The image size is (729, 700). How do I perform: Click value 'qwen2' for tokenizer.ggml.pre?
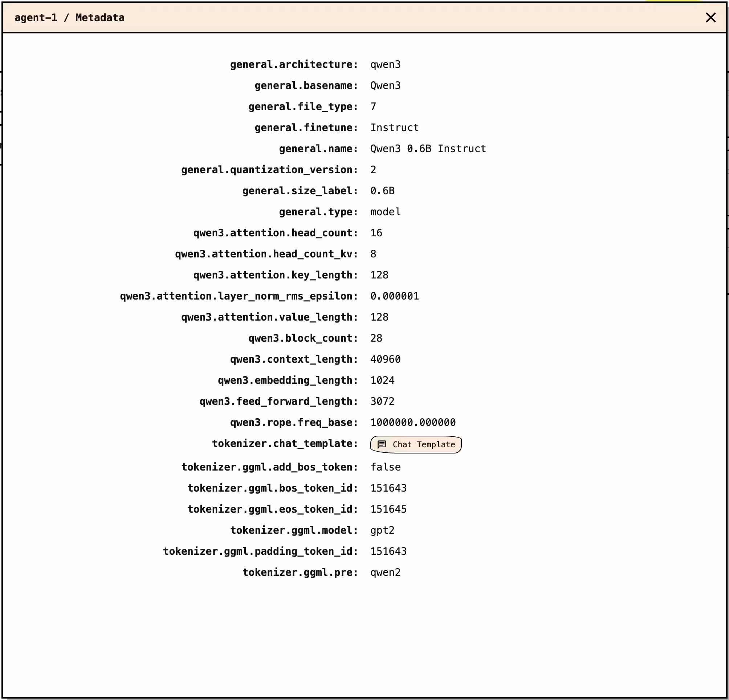pyautogui.click(x=385, y=573)
